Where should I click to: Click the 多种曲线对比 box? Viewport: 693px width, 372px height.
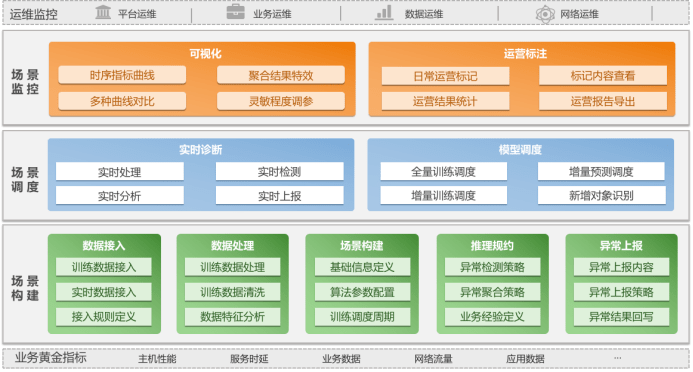pos(122,101)
